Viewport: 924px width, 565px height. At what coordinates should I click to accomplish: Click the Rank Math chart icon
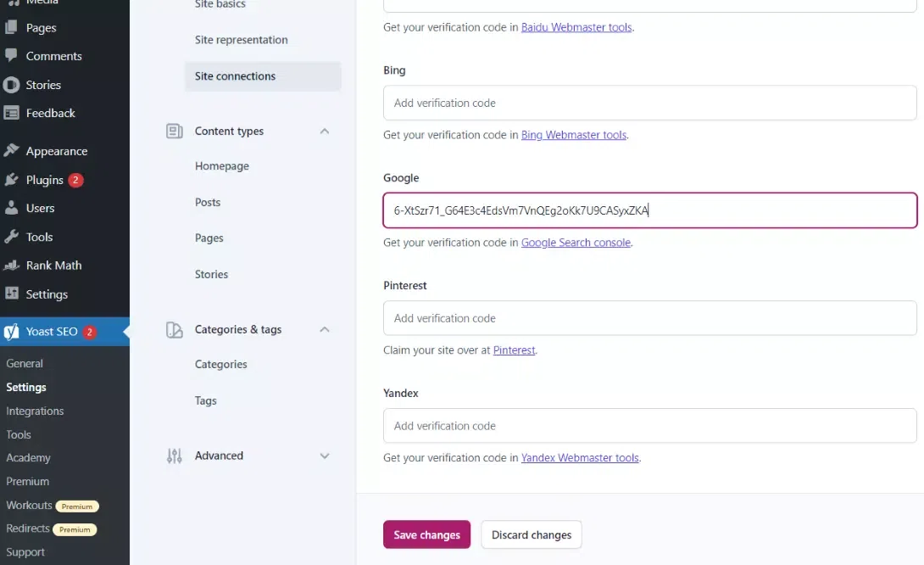[x=11, y=266]
